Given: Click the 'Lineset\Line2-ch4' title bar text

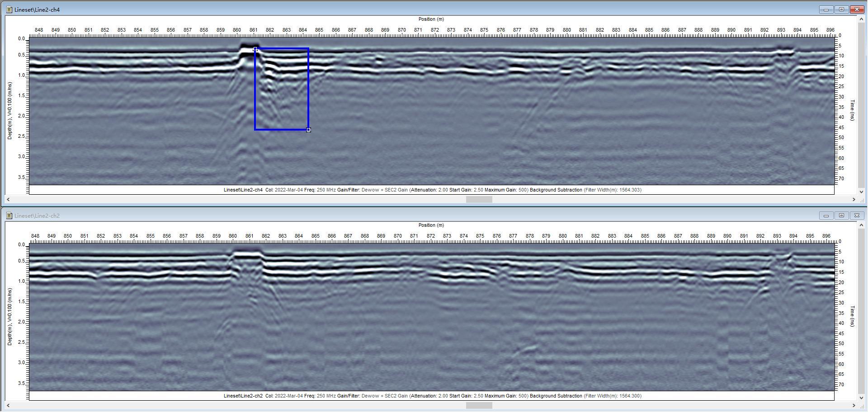Looking at the screenshot, I should pyautogui.click(x=37, y=9).
